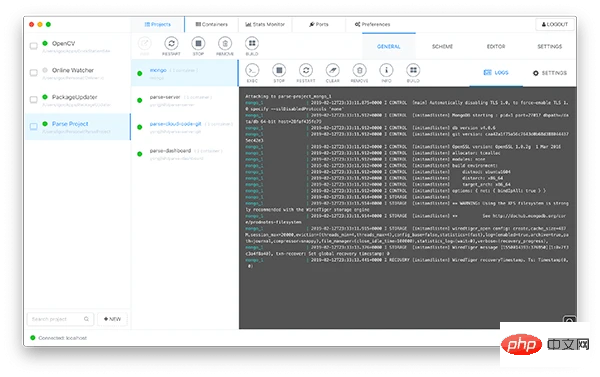This screenshot has height=377, width=600.
Task: Click the parse-server green status dot
Action: pyautogui.click(x=140, y=100)
